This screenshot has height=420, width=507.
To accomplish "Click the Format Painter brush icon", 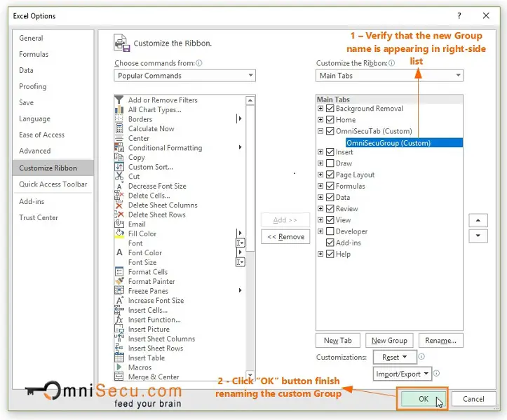I will (x=119, y=281).
